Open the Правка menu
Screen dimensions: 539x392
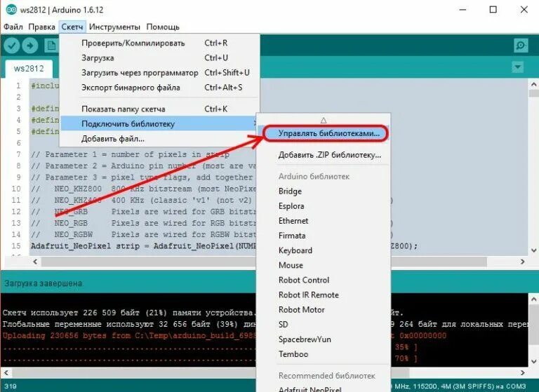click(x=41, y=27)
